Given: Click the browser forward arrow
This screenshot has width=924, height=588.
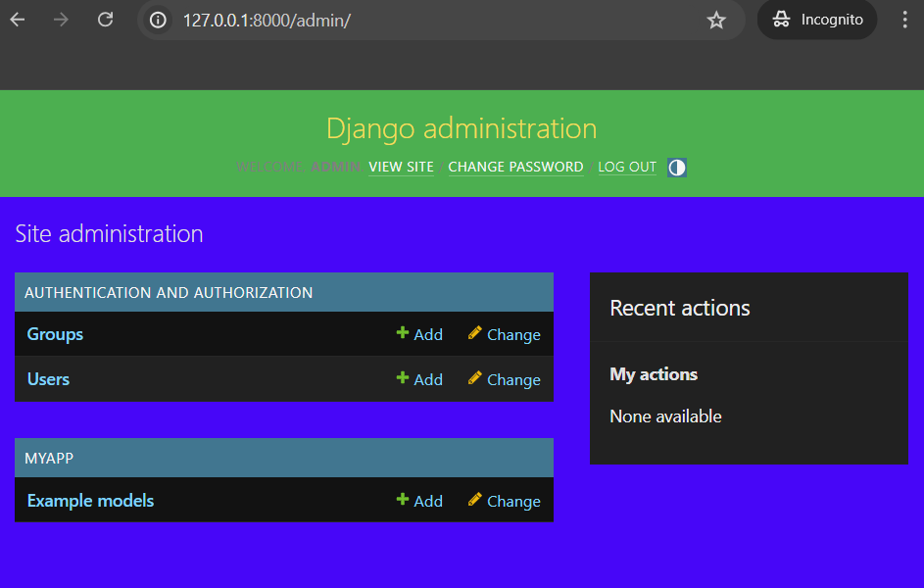Looking at the screenshot, I should point(61,20).
